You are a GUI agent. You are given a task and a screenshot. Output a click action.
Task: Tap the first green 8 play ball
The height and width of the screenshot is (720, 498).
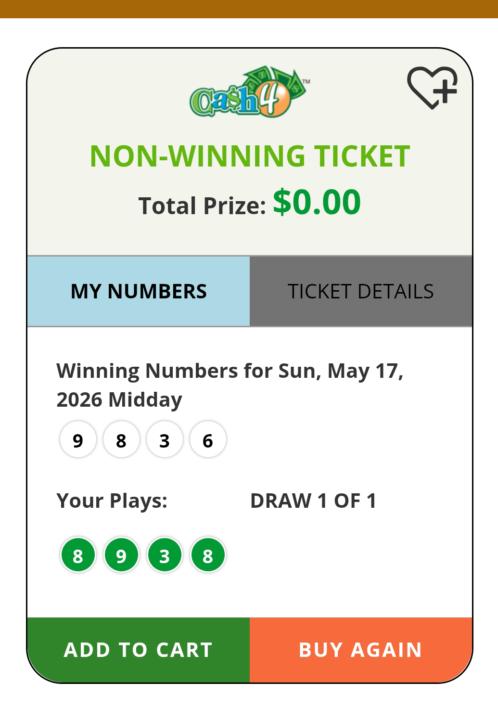[x=78, y=555]
